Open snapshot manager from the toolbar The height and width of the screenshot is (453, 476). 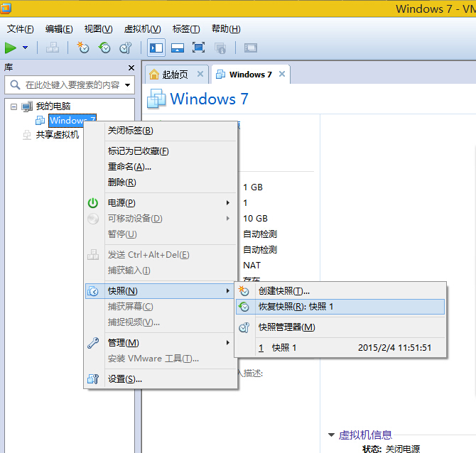125,48
